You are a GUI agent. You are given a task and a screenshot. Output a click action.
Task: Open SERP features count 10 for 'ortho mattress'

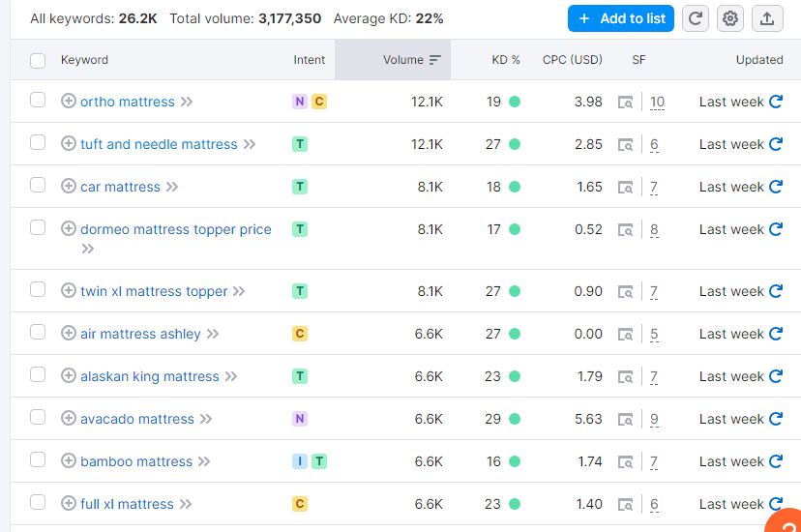pos(657,103)
